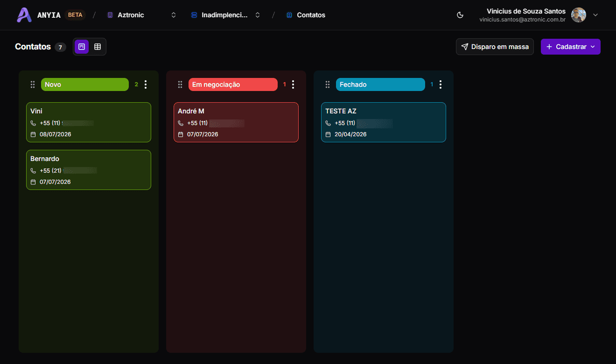The width and height of the screenshot is (616, 364).
Task: Click the date 08/07/2026 on Vini card
Action: click(x=56, y=134)
